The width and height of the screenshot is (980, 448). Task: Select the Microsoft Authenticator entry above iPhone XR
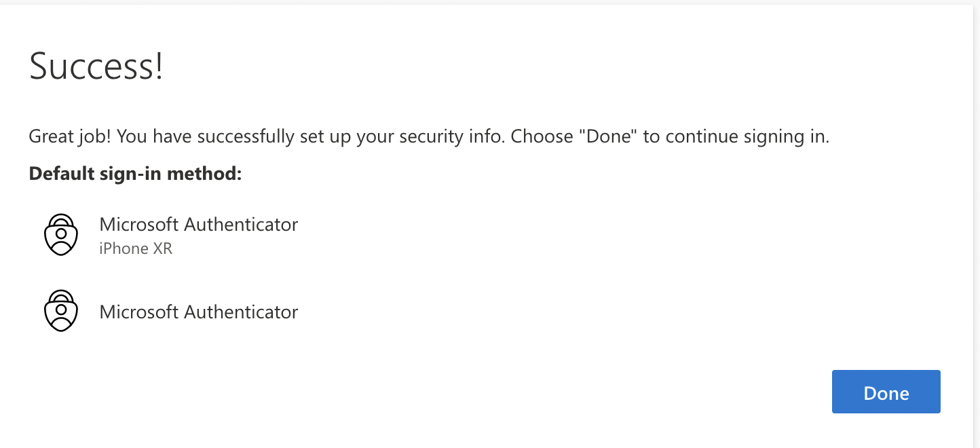click(199, 224)
